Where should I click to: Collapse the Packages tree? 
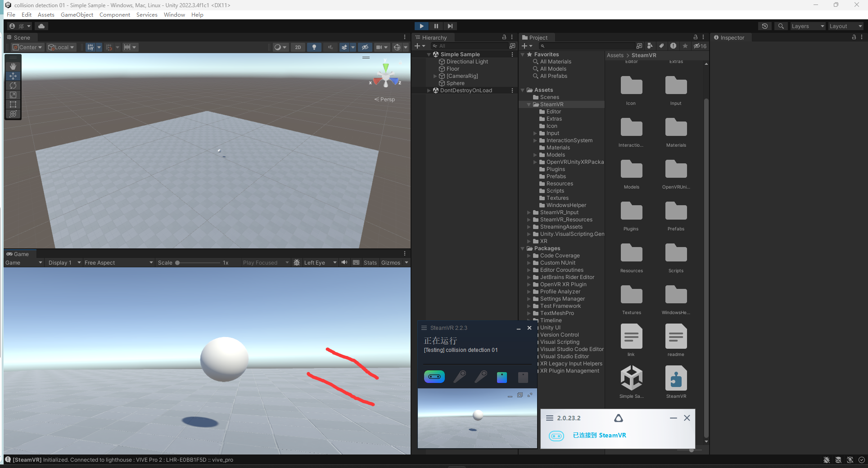tap(523, 248)
